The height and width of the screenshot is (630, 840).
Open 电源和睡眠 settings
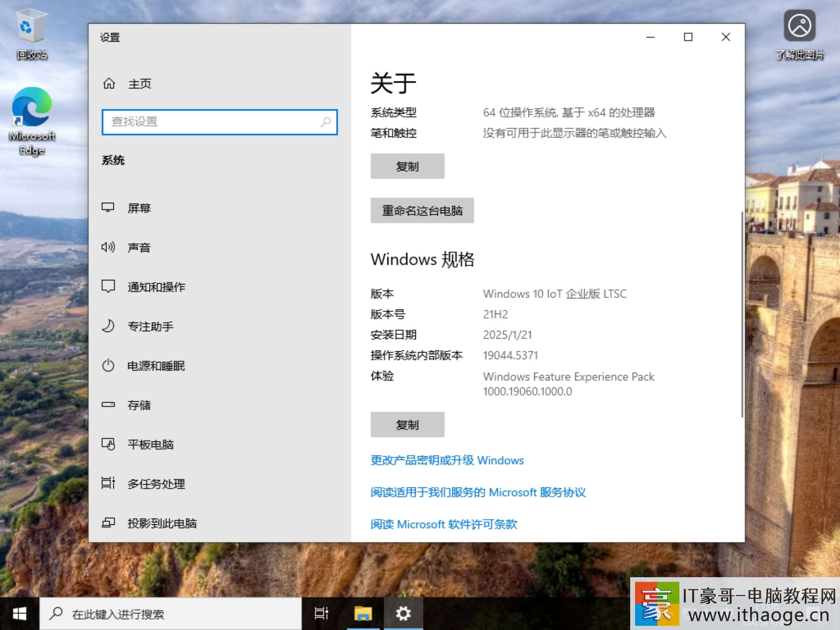click(220, 366)
